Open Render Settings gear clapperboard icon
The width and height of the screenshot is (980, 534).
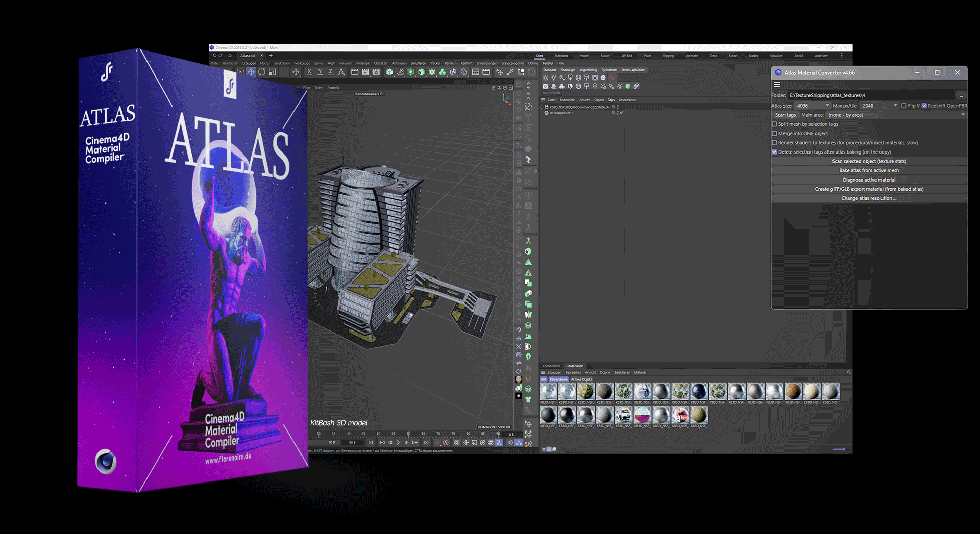coord(376,72)
